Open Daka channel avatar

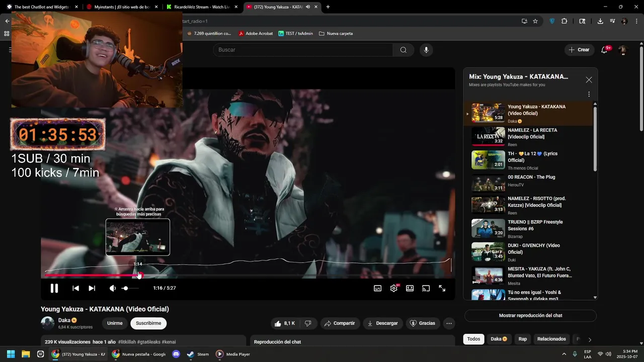[x=48, y=323]
